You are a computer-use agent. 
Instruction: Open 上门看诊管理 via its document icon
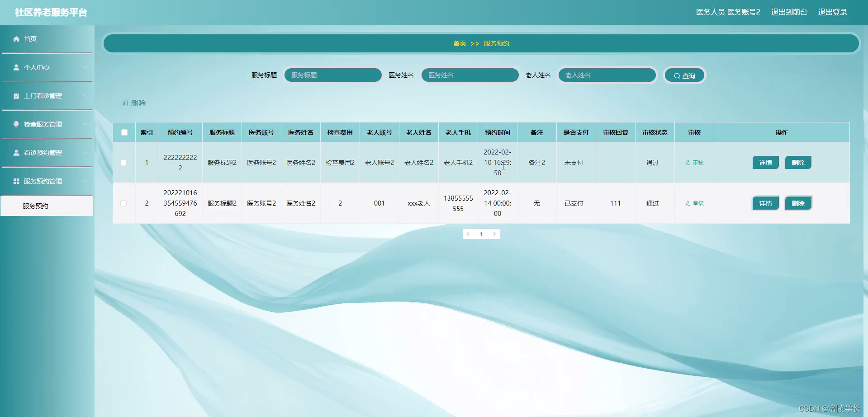tap(16, 95)
